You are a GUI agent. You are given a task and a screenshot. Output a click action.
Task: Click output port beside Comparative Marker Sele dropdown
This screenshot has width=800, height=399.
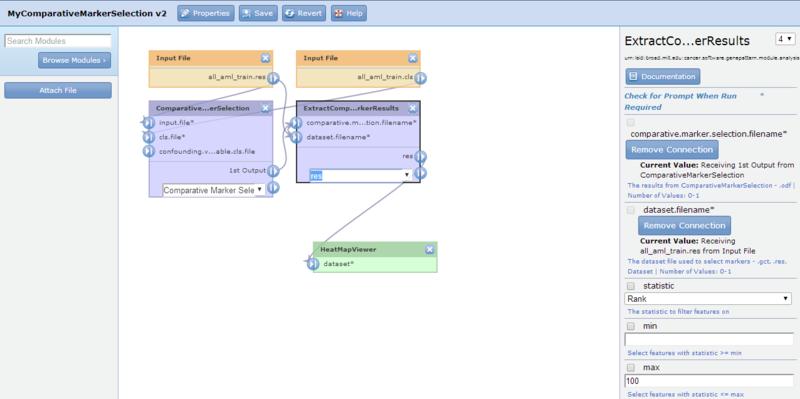(273, 187)
